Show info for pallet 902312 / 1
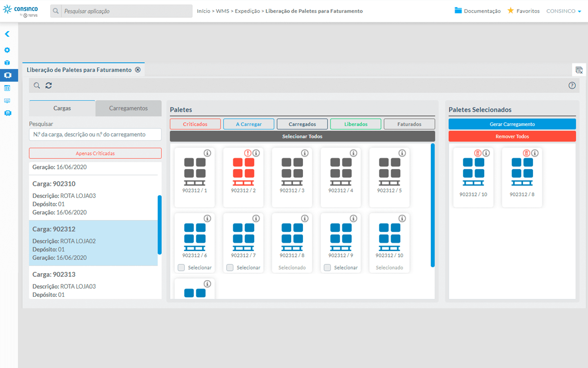The height and width of the screenshot is (368, 588). tap(207, 153)
